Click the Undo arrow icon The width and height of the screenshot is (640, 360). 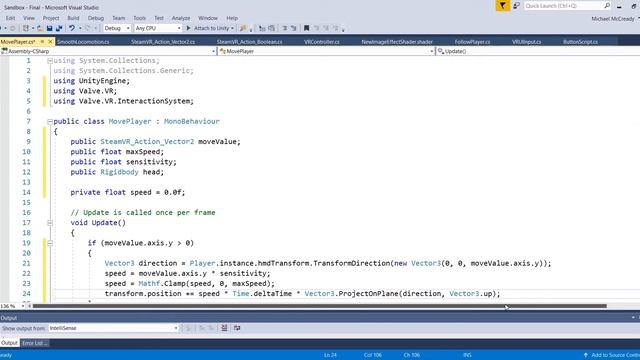[x=72, y=28]
